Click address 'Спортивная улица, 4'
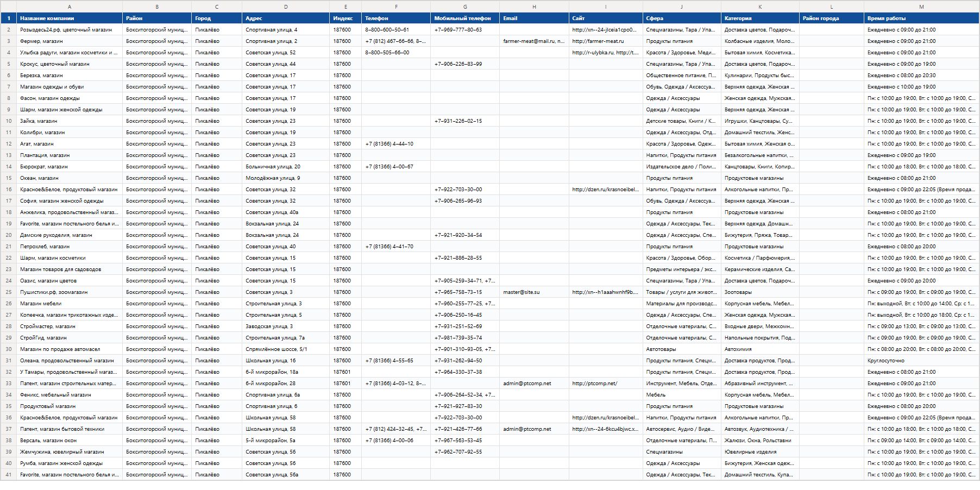 click(286, 30)
